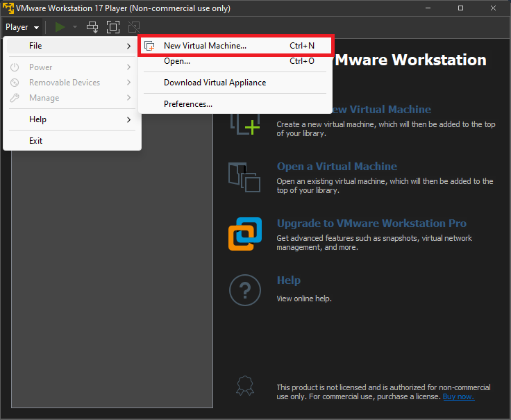This screenshot has width=511, height=420.
Task: Click the VMware Workstation Pro logo icon
Action: tap(245, 234)
